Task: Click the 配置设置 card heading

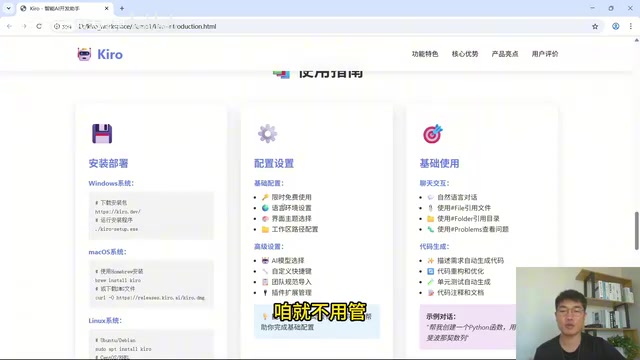Action: click(274, 164)
